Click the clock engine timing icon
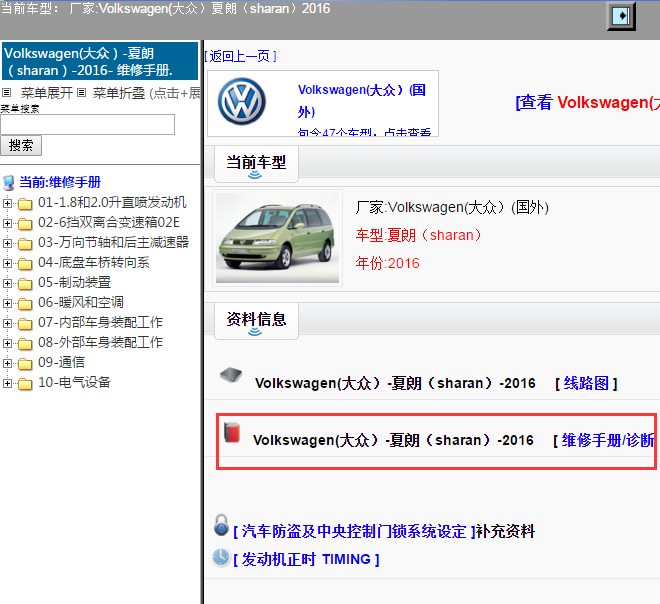Viewport: 660px width, 604px height. [x=221, y=557]
